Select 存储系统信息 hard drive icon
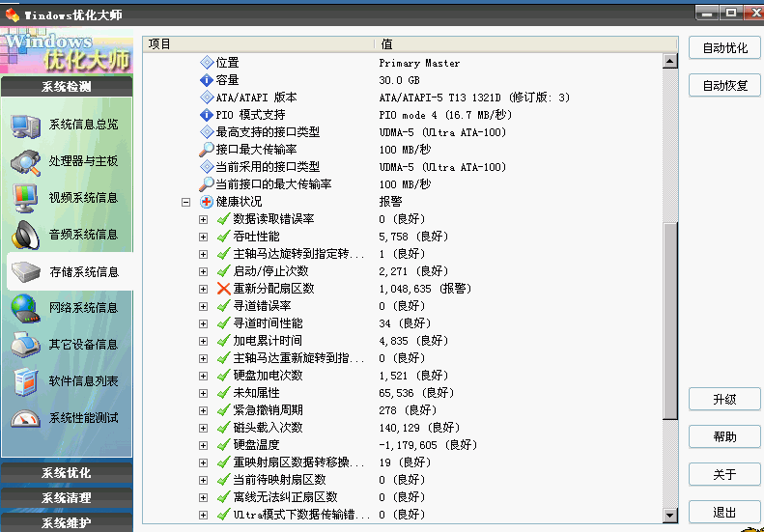The width and height of the screenshot is (764, 532). coord(25,272)
